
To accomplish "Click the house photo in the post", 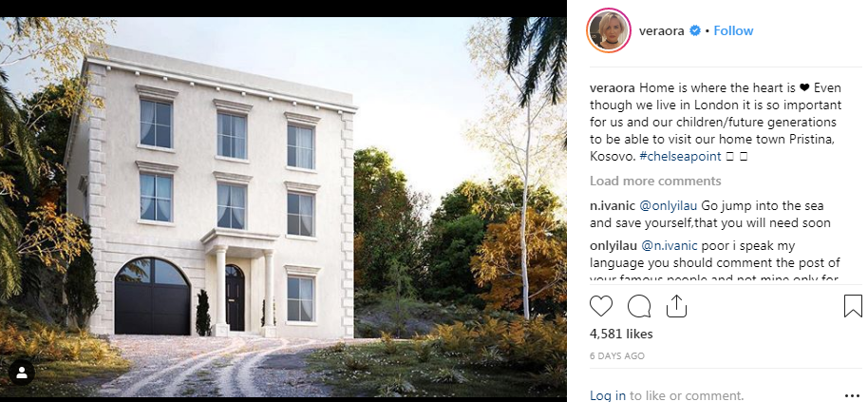I will point(283,207).
